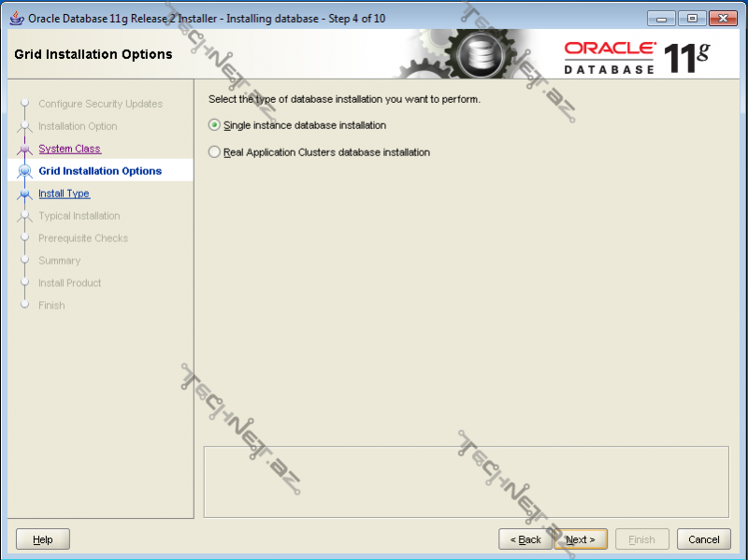Image resolution: width=748 pixels, height=560 pixels.
Task: Go to the Install Type step link
Action: pyautogui.click(x=65, y=194)
